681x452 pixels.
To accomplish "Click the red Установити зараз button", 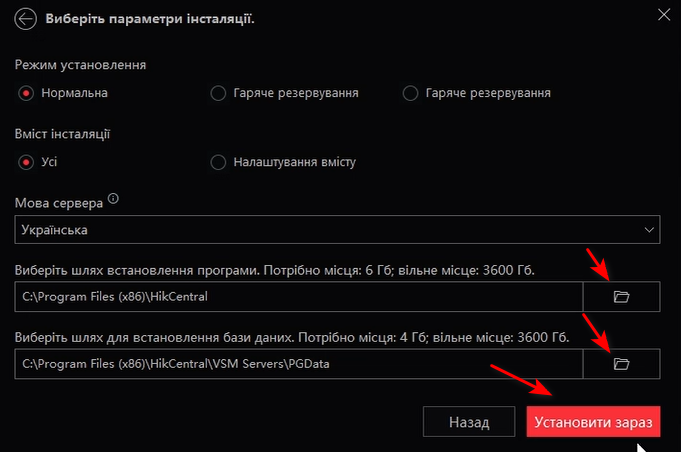I will pos(594,422).
